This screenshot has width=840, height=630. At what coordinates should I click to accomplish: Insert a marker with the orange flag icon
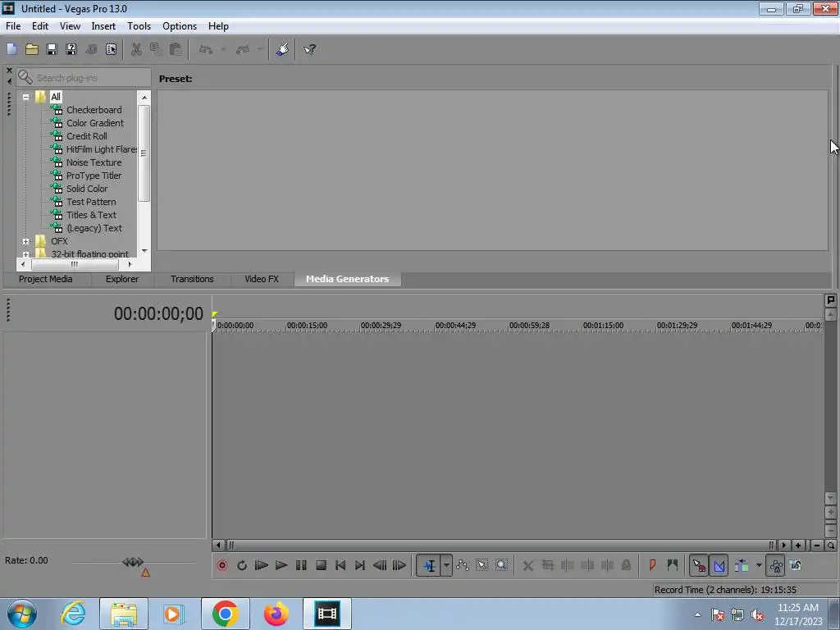[652, 565]
